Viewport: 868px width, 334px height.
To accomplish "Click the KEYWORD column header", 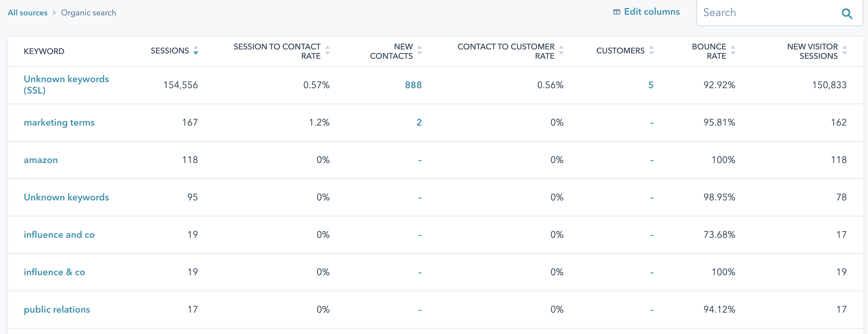I will 44,51.
